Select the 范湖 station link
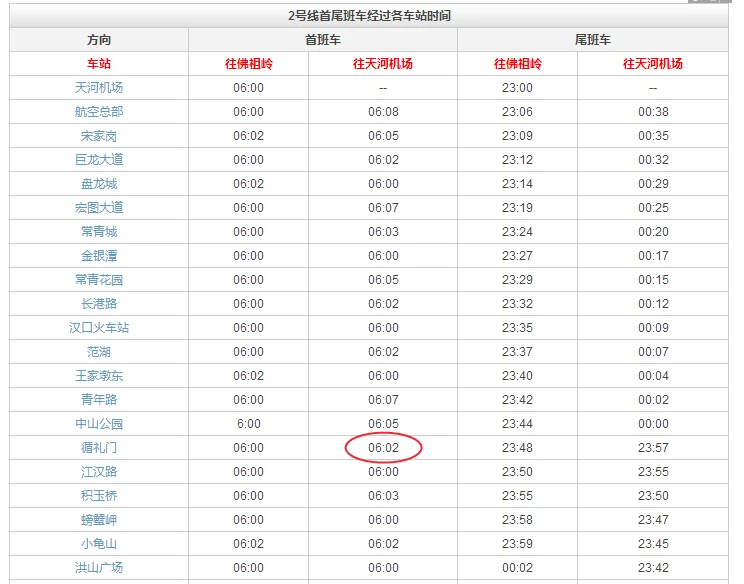Viewport: 744px width, 584px height. click(99, 352)
